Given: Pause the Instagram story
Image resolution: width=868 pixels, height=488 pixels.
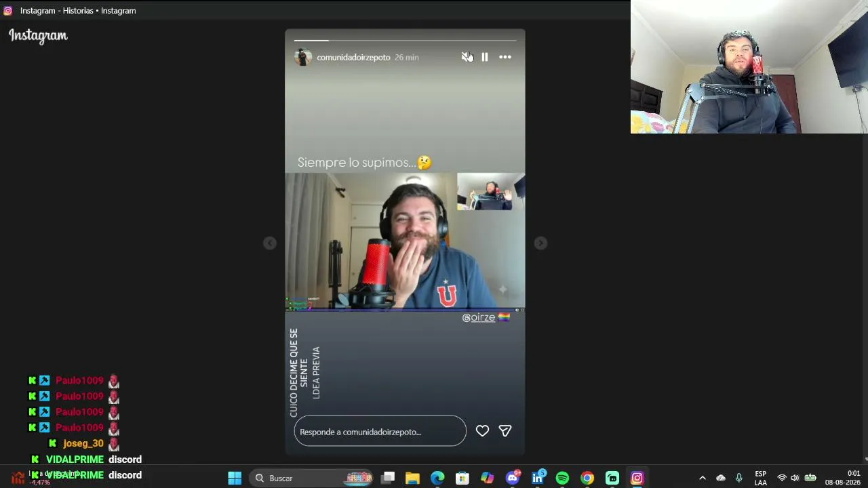Looking at the screenshot, I should 485,57.
